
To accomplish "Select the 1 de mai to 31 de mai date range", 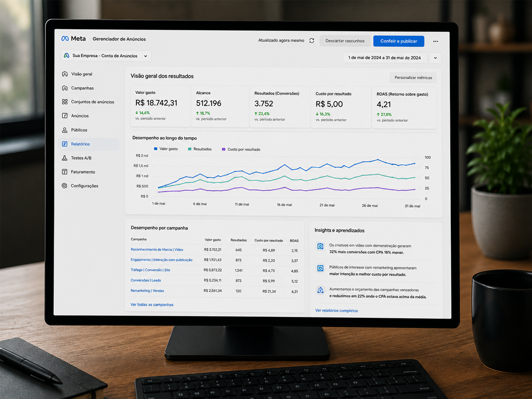I will tap(385, 57).
